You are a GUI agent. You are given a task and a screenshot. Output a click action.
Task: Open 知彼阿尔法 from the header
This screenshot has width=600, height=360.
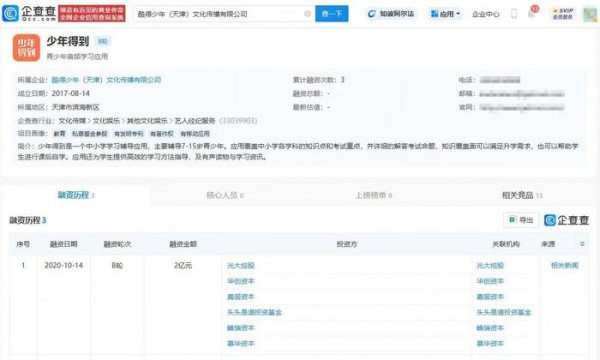tap(391, 14)
